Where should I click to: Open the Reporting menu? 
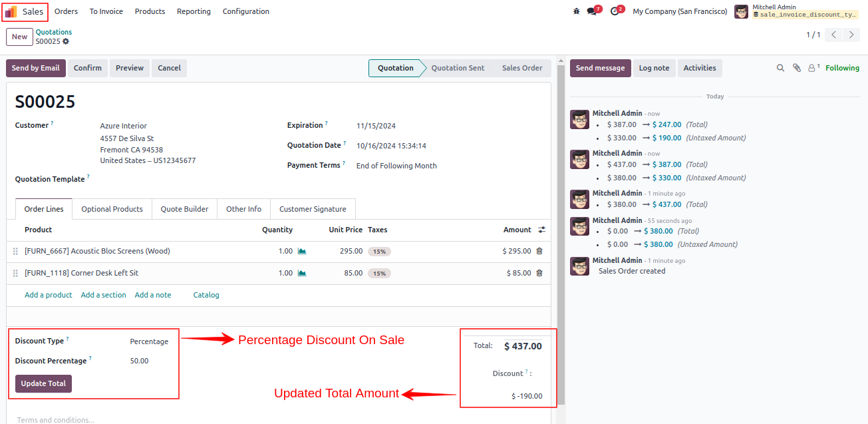pyautogui.click(x=194, y=11)
